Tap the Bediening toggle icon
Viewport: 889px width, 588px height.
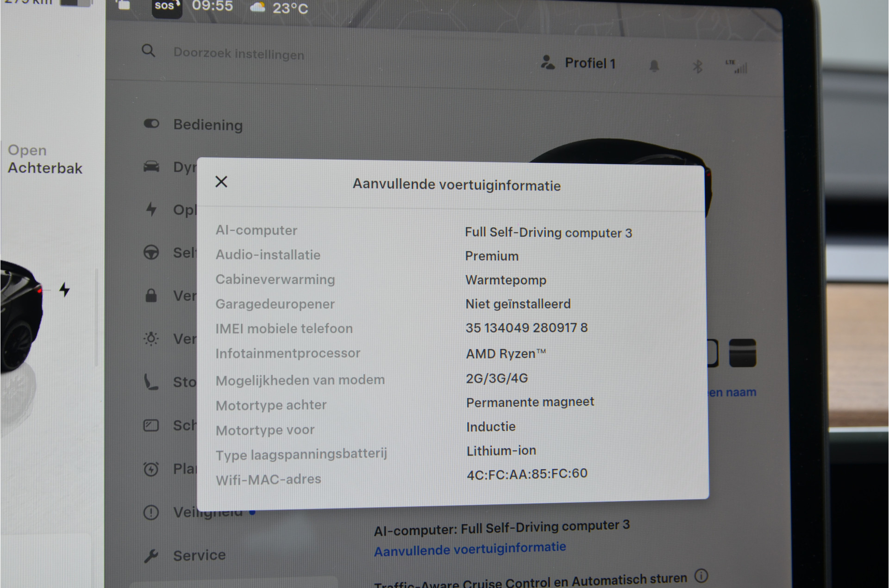pos(151,124)
